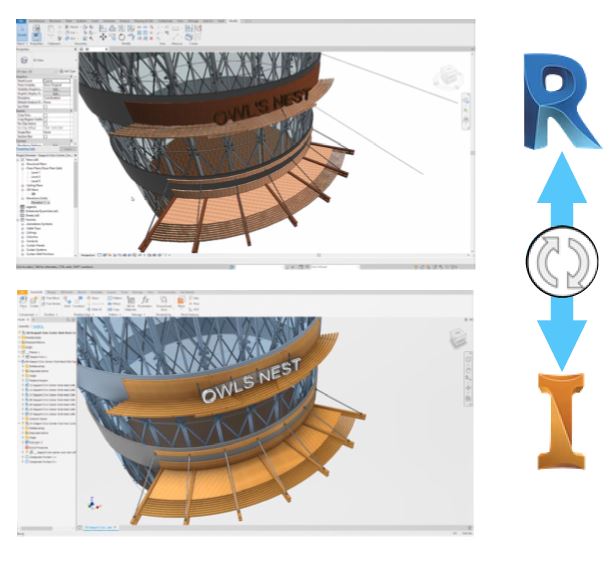The width and height of the screenshot is (616, 564).
Task: Select the Constrain tool in Inventor
Action: 79,301
